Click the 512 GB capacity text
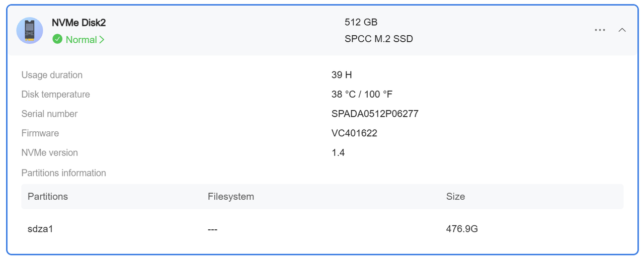This screenshot has width=644, height=258. click(361, 22)
